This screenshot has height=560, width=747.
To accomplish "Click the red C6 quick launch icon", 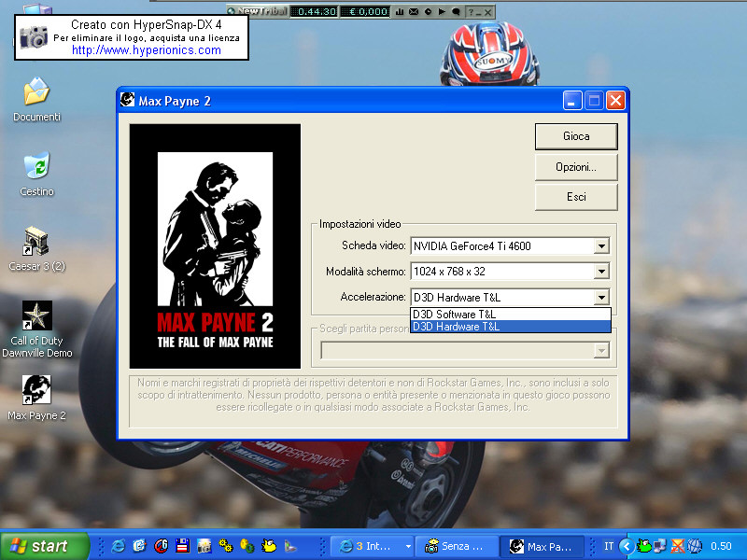I will pyautogui.click(x=161, y=546).
